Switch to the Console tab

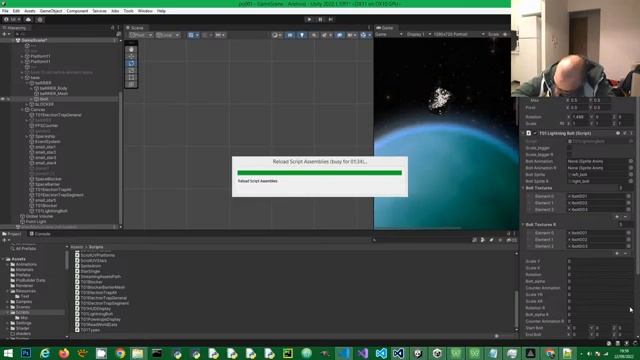pos(40,234)
